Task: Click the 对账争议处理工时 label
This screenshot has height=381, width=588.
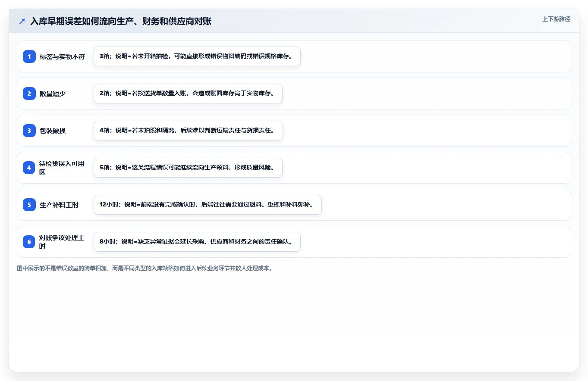Action: [62, 242]
